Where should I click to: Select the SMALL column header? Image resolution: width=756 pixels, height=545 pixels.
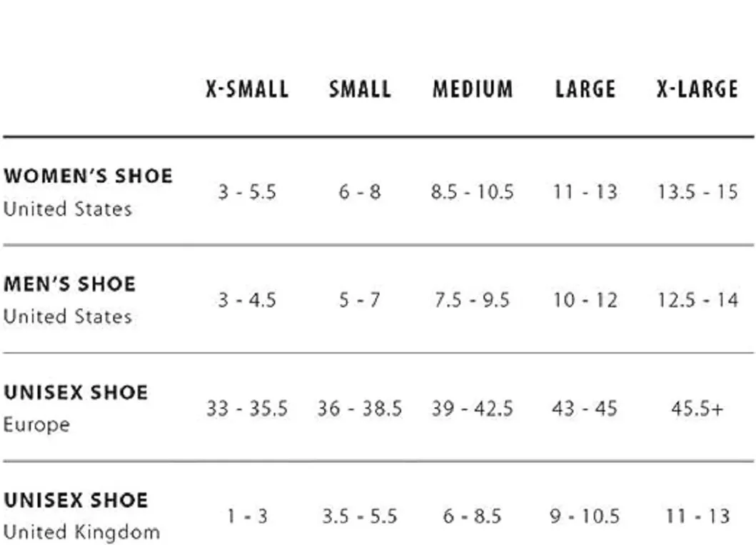[x=360, y=89]
